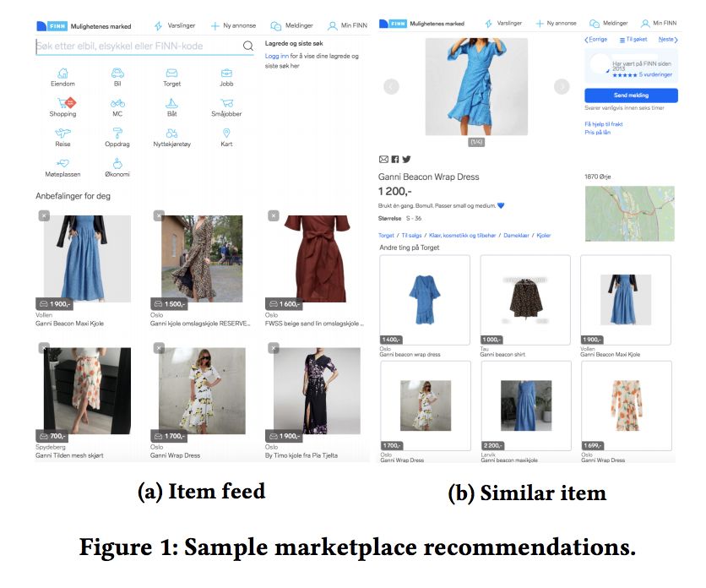The height and width of the screenshot is (588, 706).
Task: Open the Økonomi category icon
Action: [117, 163]
